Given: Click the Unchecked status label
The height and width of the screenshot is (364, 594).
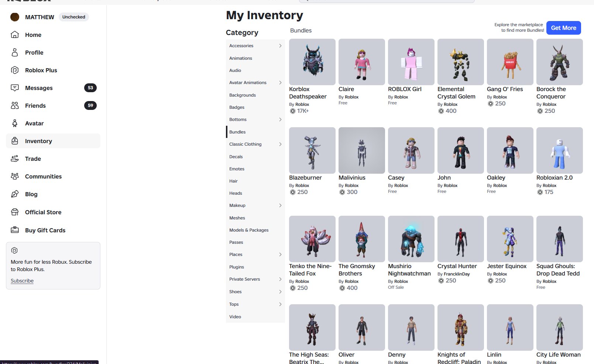Looking at the screenshot, I should tap(74, 17).
